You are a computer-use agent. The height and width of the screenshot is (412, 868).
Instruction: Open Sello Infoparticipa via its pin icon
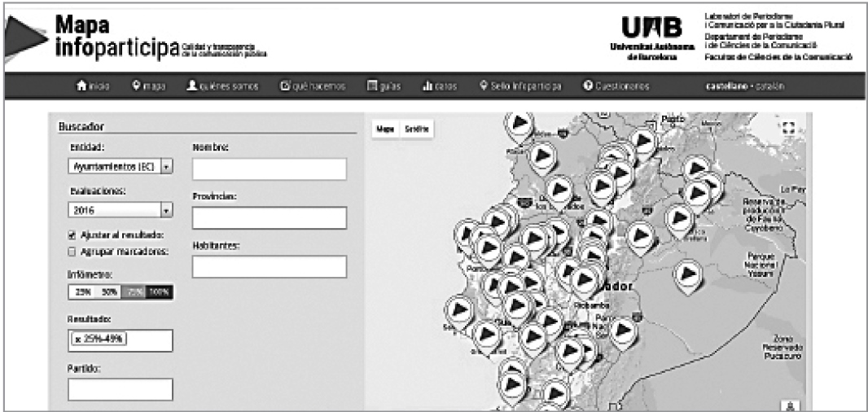[x=484, y=85]
